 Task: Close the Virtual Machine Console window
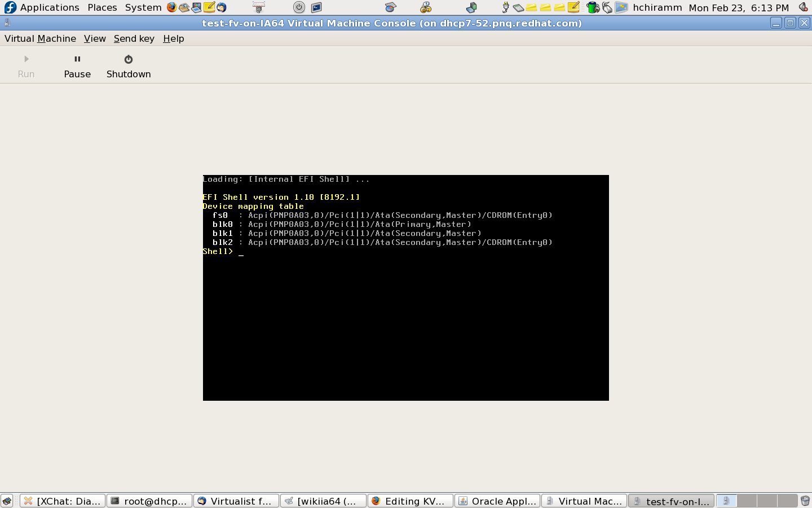805,23
